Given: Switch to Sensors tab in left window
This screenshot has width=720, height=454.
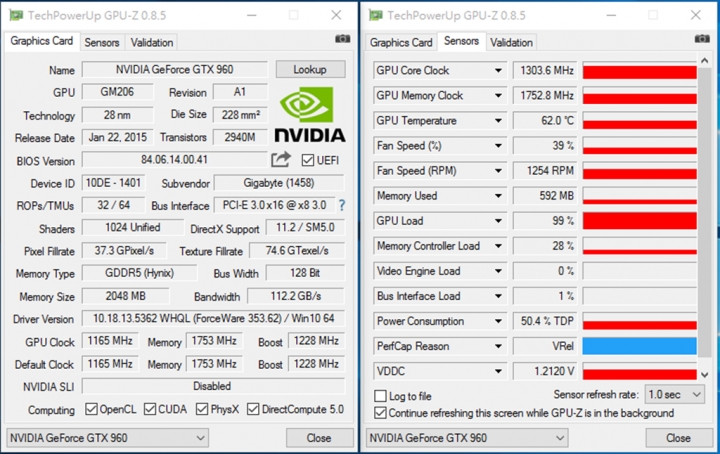Looking at the screenshot, I should [x=102, y=43].
